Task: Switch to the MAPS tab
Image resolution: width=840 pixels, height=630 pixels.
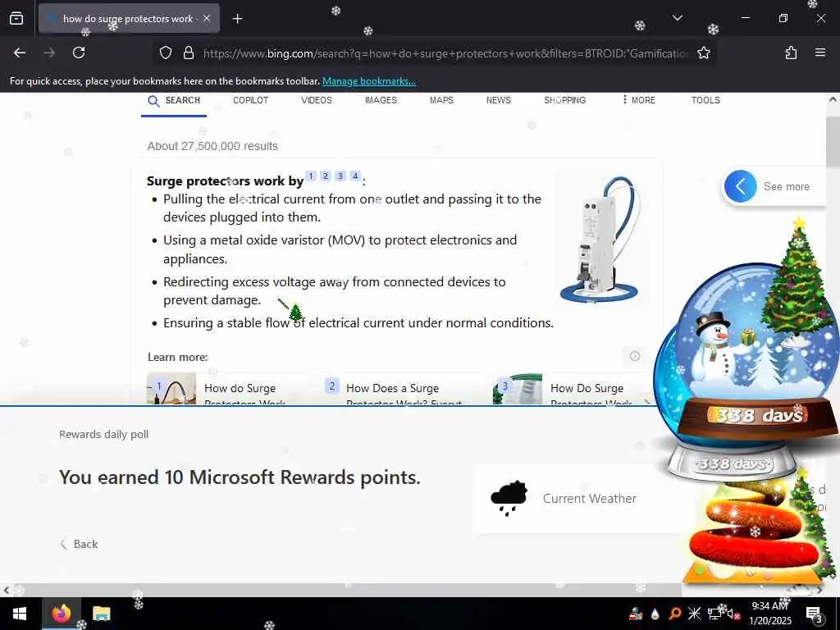Action: [441, 100]
